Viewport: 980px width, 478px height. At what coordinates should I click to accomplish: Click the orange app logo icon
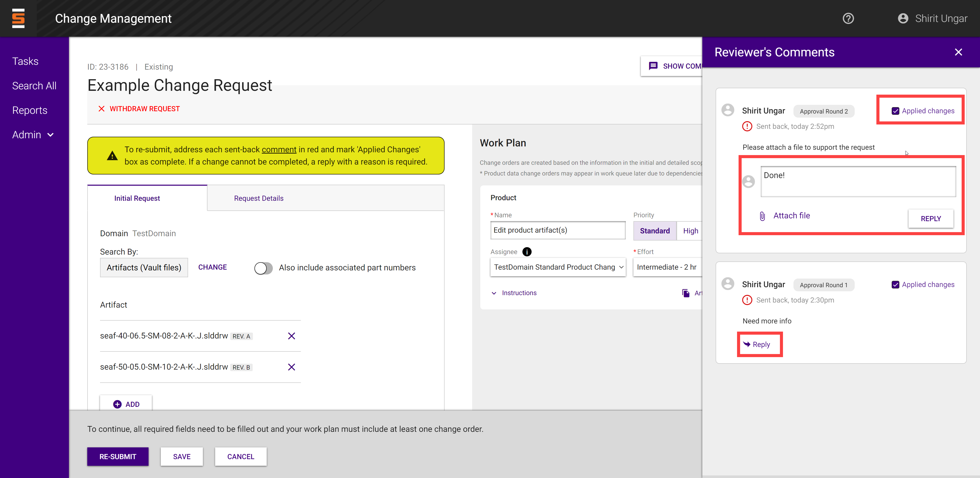click(18, 18)
